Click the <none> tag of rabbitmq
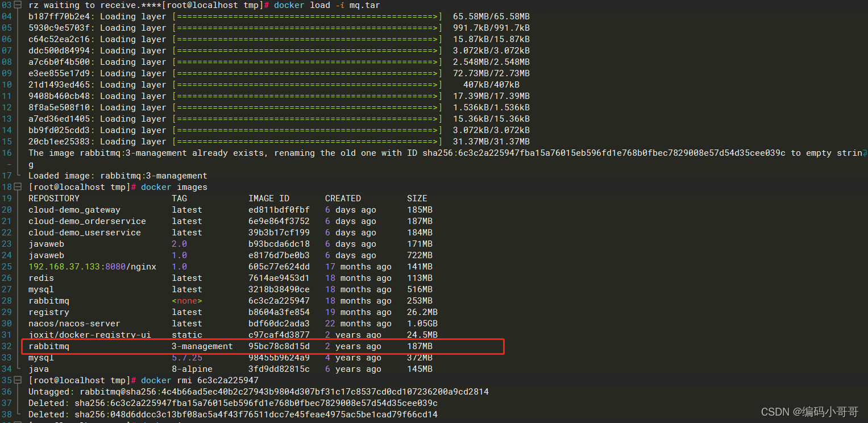 click(x=187, y=301)
